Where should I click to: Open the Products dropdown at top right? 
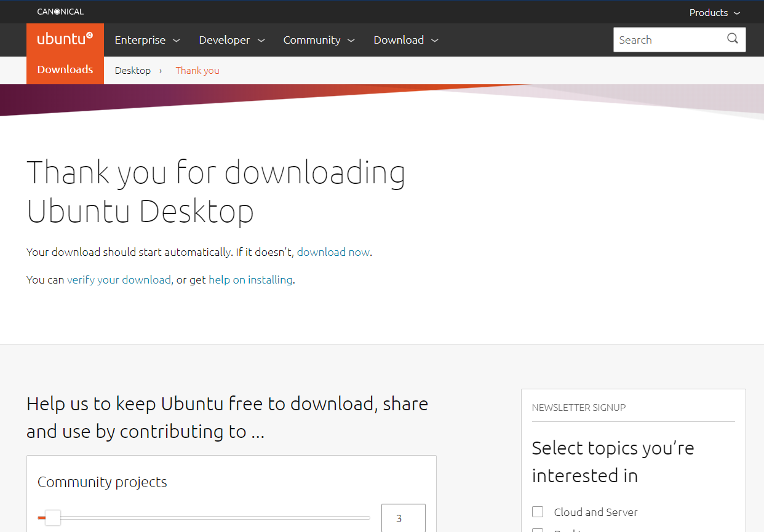(714, 12)
